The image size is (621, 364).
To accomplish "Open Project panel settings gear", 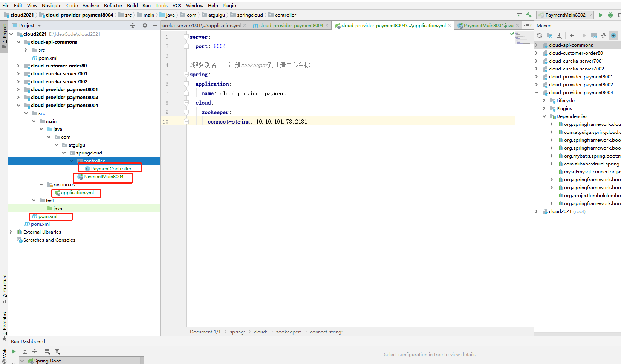I will click(x=145, y=25).
